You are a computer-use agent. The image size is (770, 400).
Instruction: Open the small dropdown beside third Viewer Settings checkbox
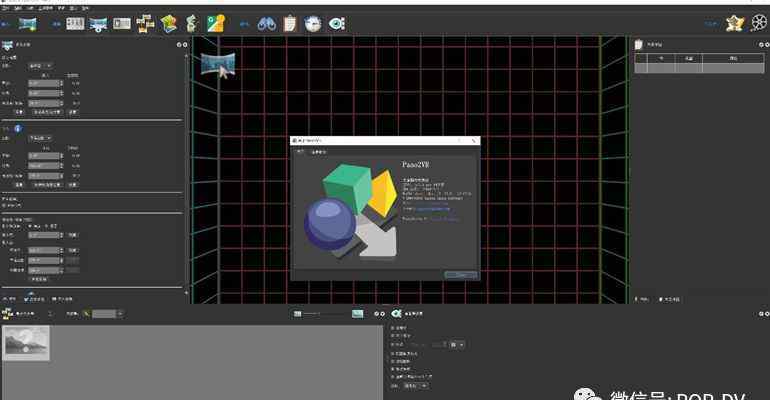click(457, 345)
